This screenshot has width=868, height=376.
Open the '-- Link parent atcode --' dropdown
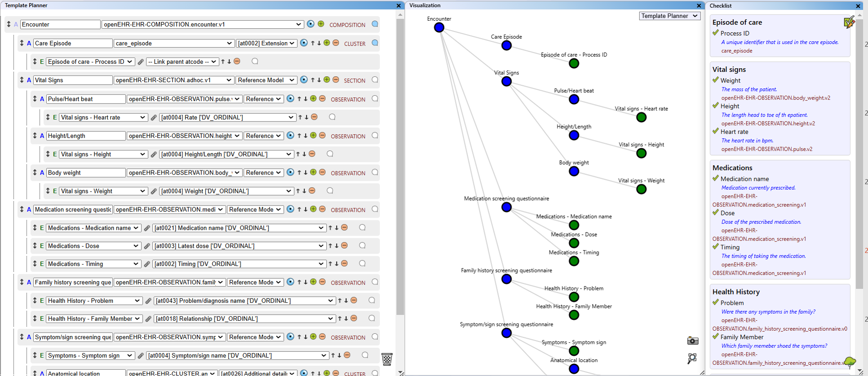point(182,61)
